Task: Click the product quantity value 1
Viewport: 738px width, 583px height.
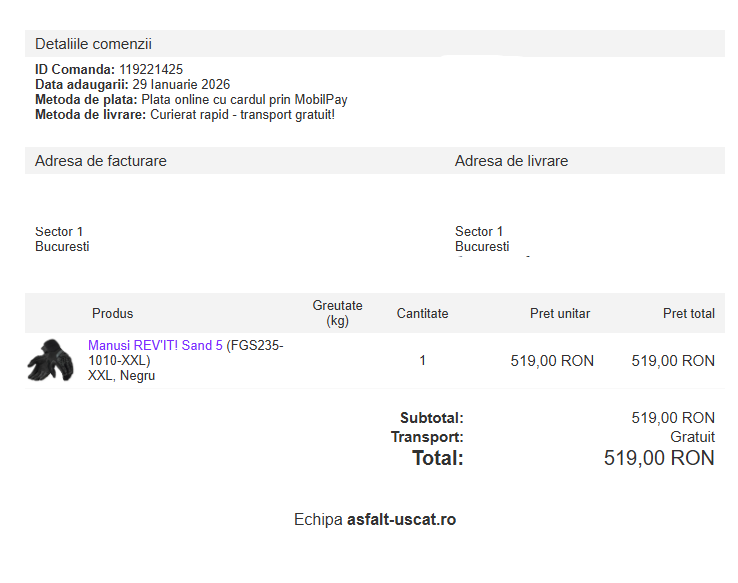Action: [x=422, y=361]
